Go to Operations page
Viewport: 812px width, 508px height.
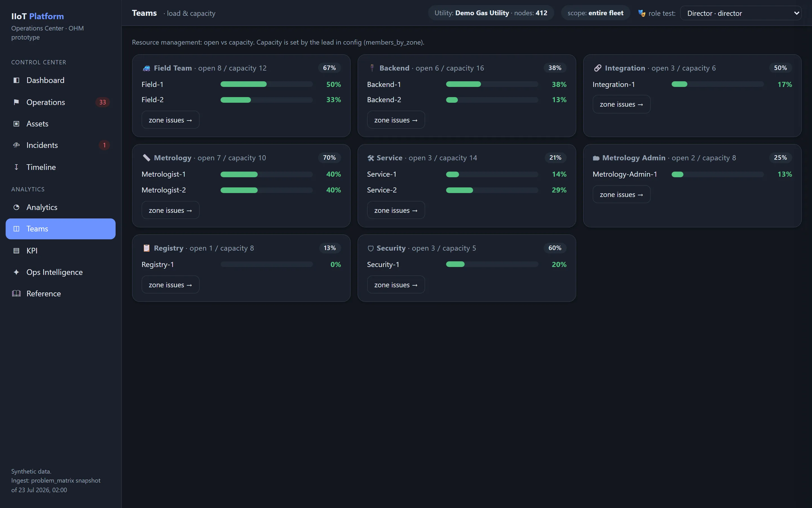61,102
